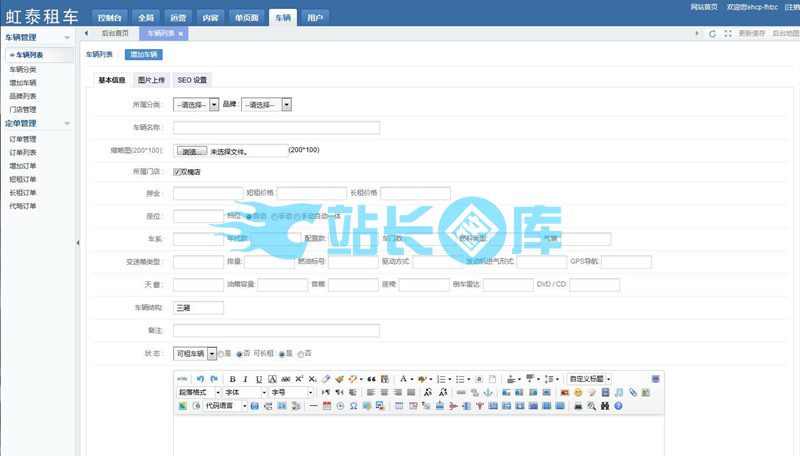Click the Italic icon in the editor toolbar
This screenshot has height=456, width=800.
245,379
